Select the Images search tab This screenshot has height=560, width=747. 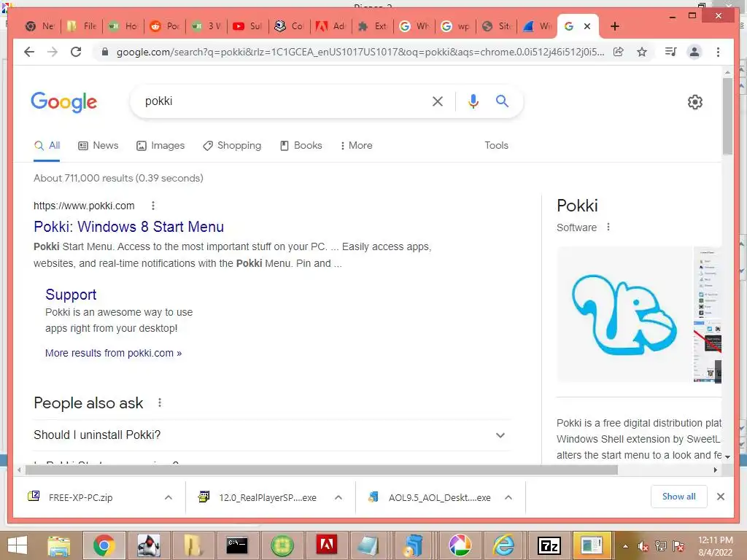pos(160,146)
